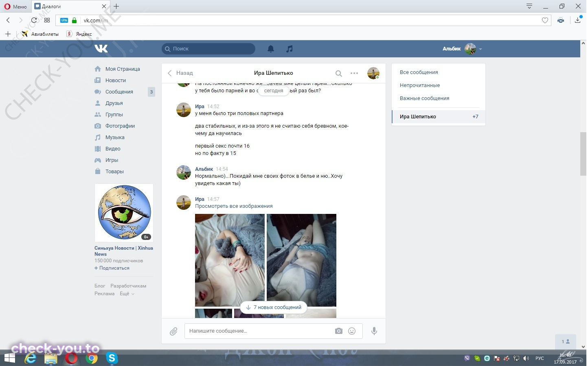The height and width of the screenshot is (366, 588).
Task: Add a bookmark with the plus icon
Action: click(8, 34)
